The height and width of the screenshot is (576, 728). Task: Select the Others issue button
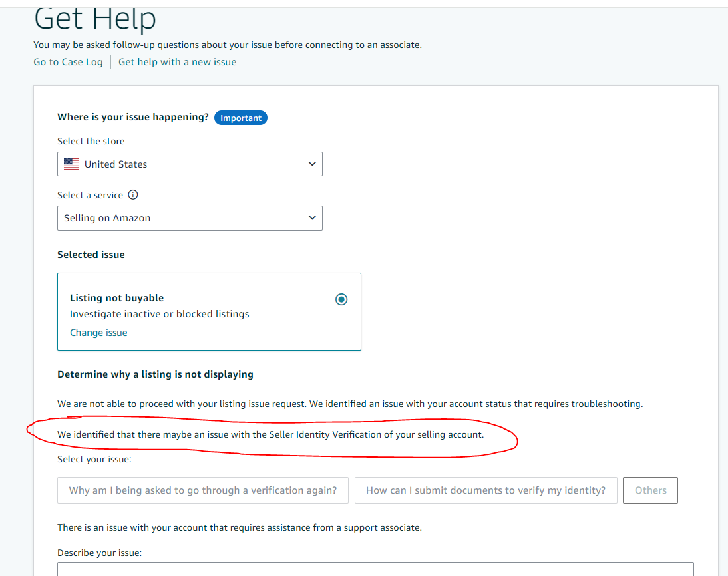pyautogui.click(x=650, y=490)
